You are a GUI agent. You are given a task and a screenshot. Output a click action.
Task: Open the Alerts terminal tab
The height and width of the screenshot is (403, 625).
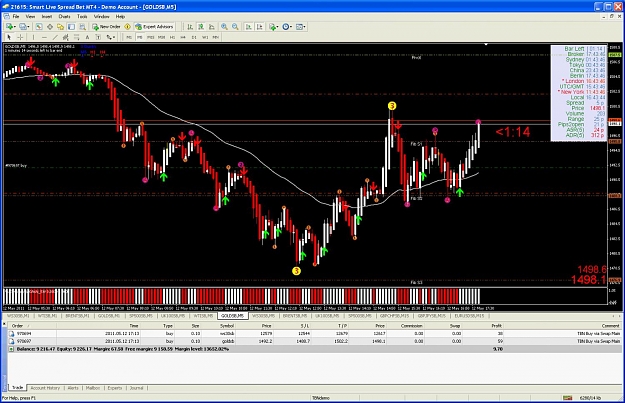(73, 388)
